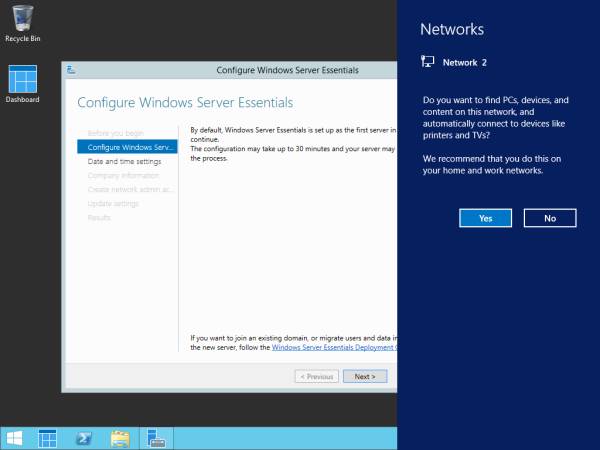Select the Configure Windows Serv... step
Image resolution: width=600 pixels, height=450 pixels.
tap(127, 147)
